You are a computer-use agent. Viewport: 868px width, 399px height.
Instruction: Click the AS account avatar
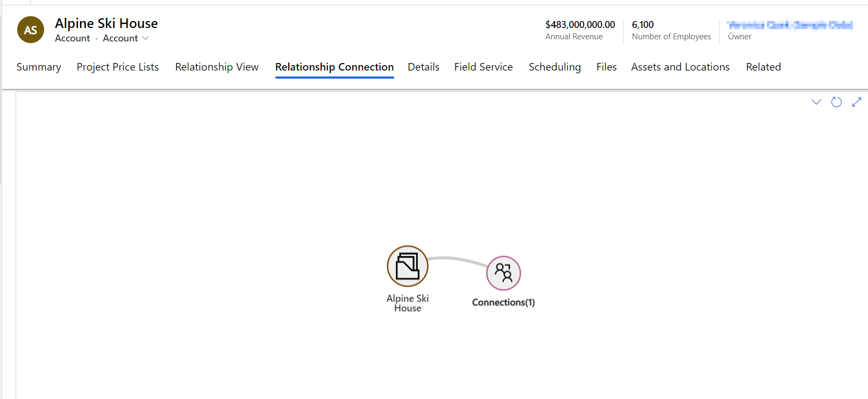tap(31, 30)
